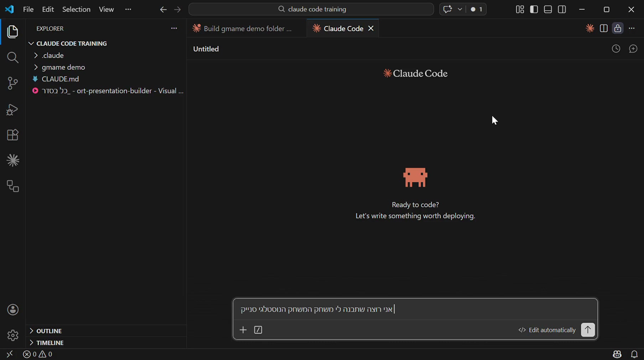Open the Explorer view in activity bar
This screenshot has height=360, width=644.
pos(13,32)
